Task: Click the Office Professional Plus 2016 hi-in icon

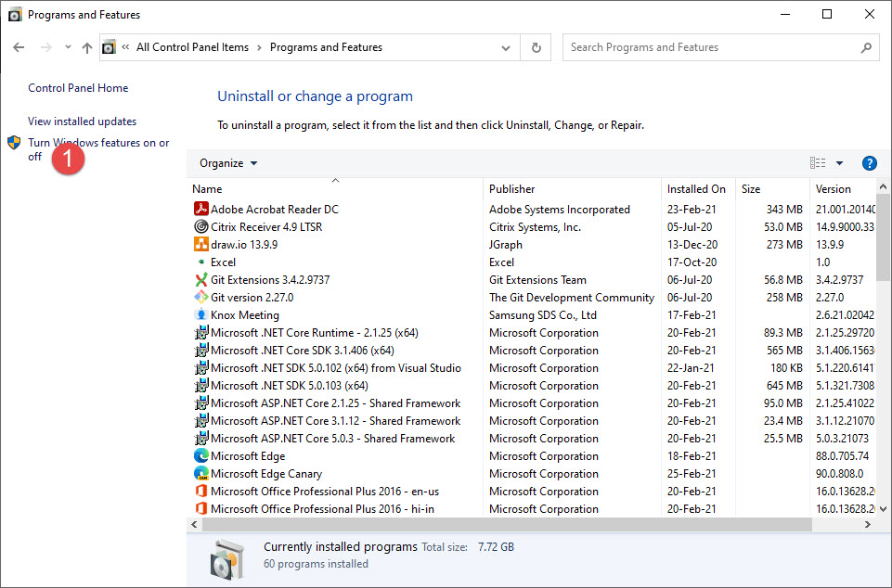Action: tap(200, 508)
